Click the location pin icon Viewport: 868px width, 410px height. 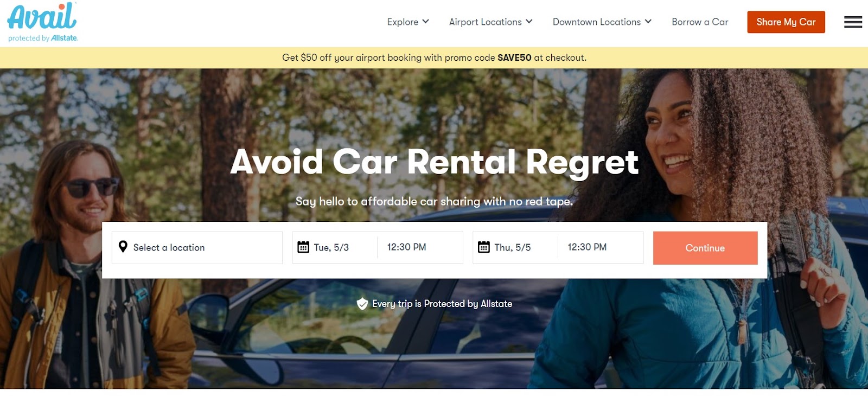[x=123, y=247]
